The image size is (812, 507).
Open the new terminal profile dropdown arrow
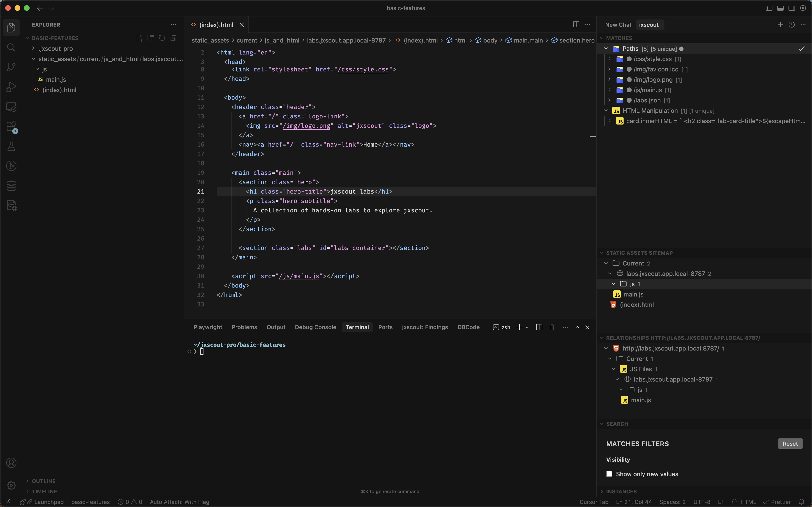click(x=527, y=327)
